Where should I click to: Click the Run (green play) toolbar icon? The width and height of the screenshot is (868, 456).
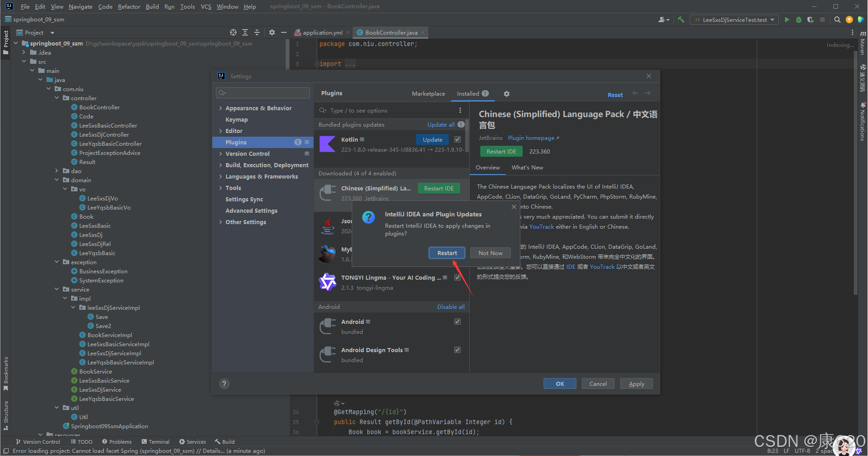787,20
